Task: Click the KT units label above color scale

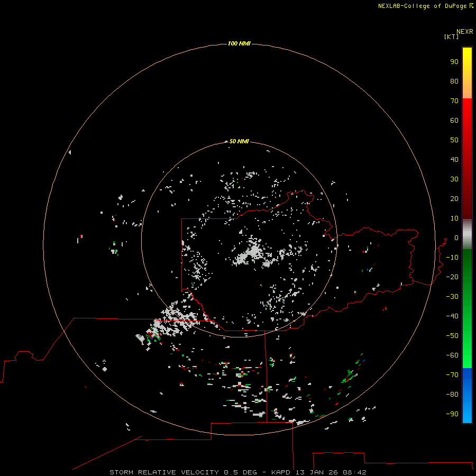Action: tap(451, 36)
